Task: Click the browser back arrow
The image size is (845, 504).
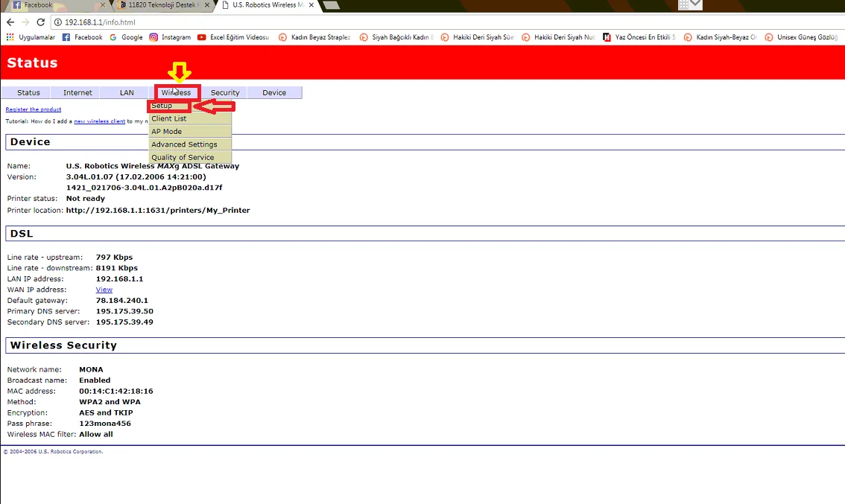Action: pyautogui.click(x=9, y=22)
